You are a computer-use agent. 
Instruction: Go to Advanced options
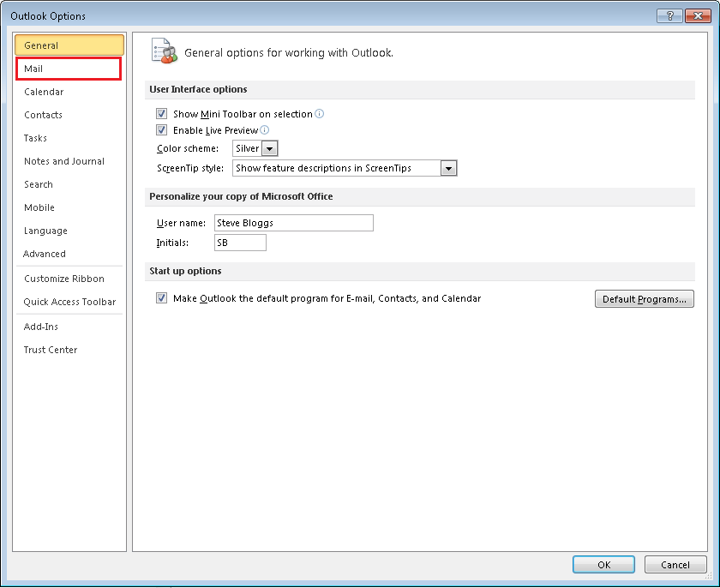coord(69,254)
